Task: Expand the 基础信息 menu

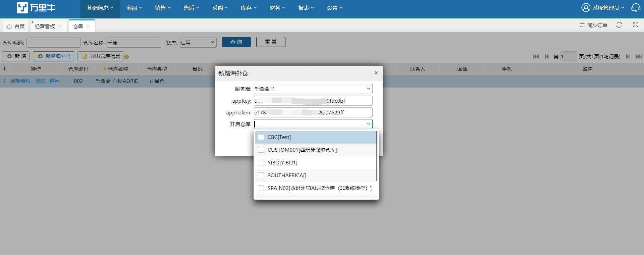Action: (100, 8)
